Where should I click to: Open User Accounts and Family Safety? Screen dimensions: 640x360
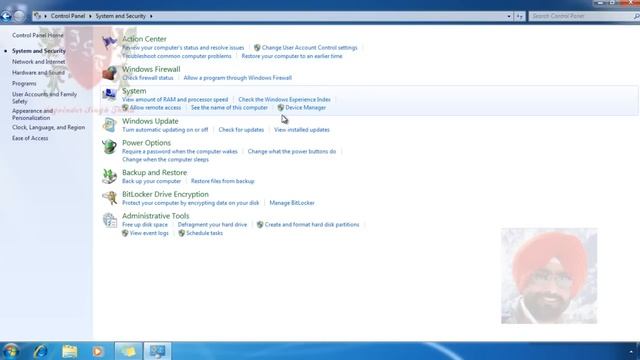(44, 98)
